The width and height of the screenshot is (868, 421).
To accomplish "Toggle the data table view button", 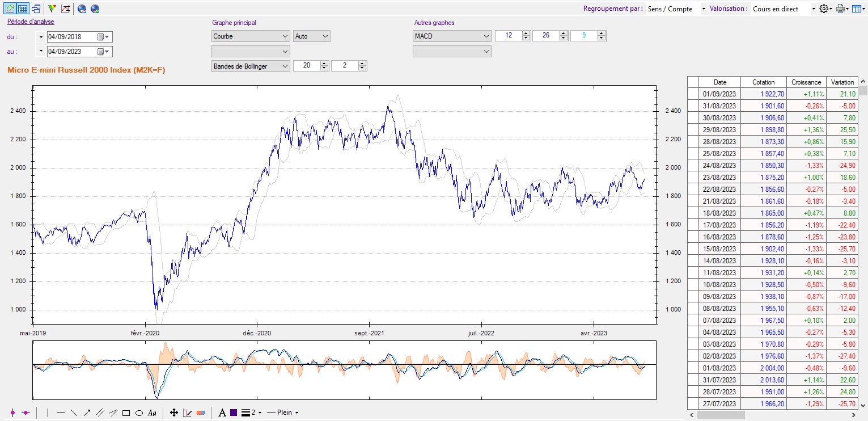I will [23, 9].
